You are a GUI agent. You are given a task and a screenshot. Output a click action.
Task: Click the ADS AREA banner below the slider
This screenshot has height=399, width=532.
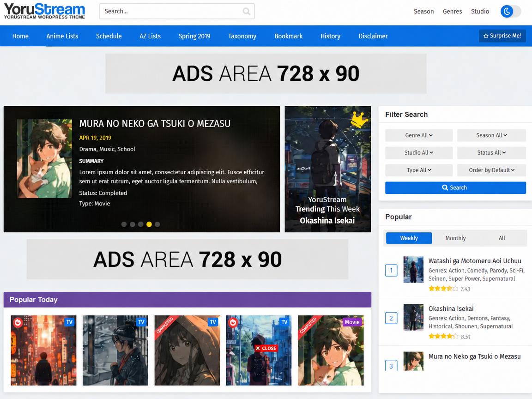[187, 260]
